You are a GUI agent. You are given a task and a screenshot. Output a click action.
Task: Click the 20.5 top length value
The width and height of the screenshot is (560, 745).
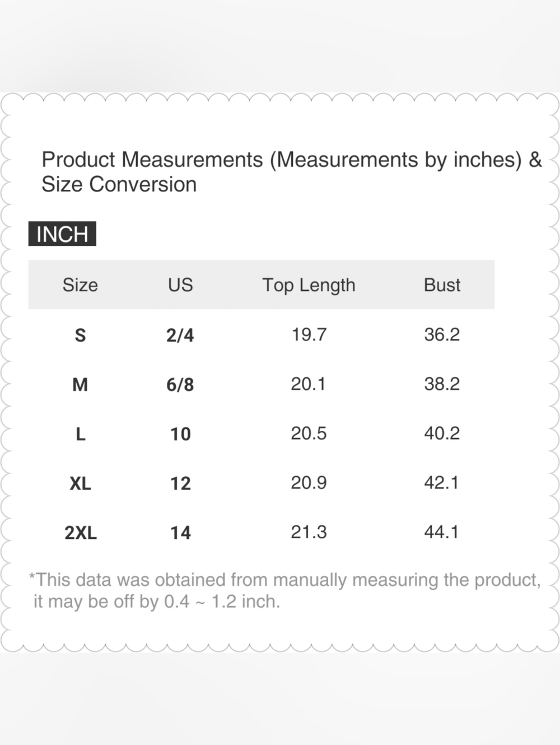[x=309, y=433]
